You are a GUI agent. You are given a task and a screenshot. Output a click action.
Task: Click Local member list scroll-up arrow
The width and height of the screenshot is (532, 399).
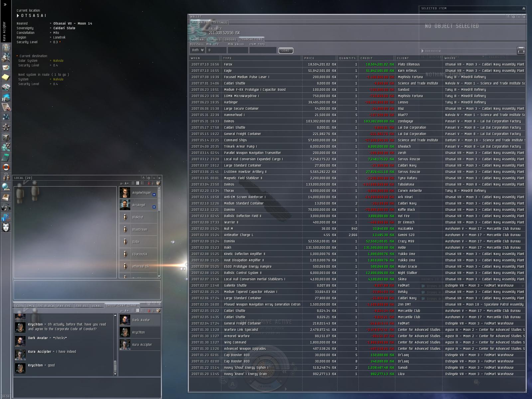tap(159, 189)
